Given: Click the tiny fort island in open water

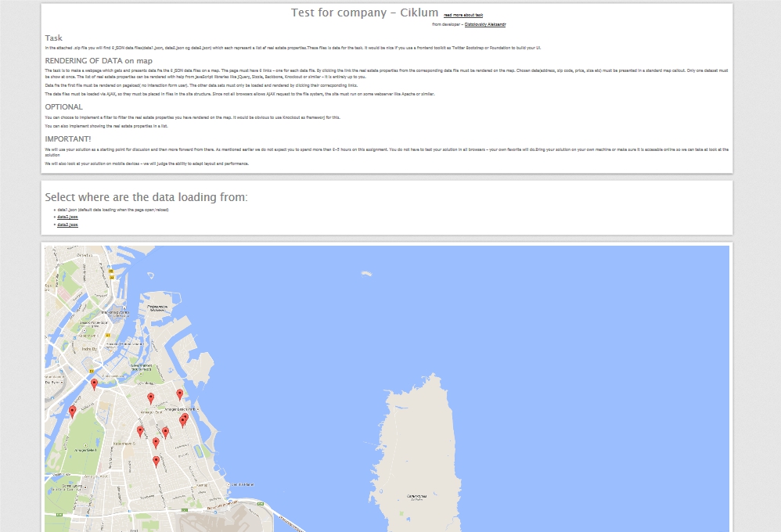Looking at the screenshot, I should click(366, 273).
